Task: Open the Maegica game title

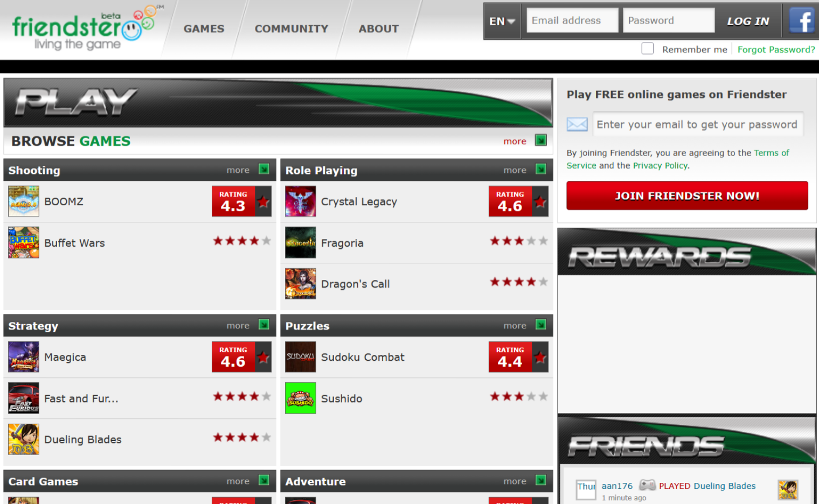Action: (x=65, y=358)
